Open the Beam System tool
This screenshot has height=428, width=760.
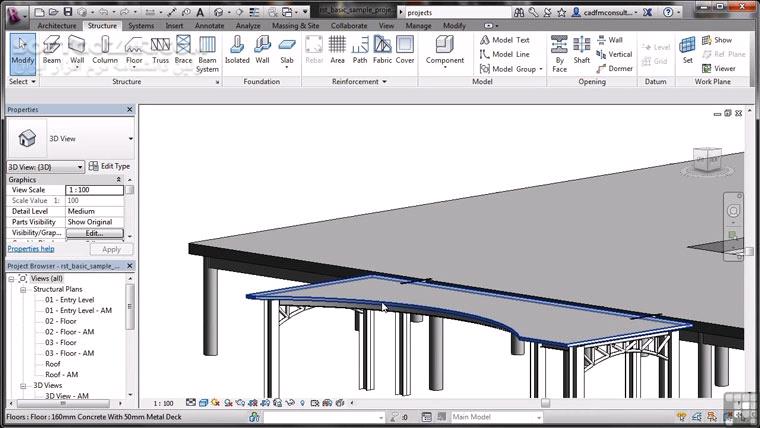click(x=207, y=54)
